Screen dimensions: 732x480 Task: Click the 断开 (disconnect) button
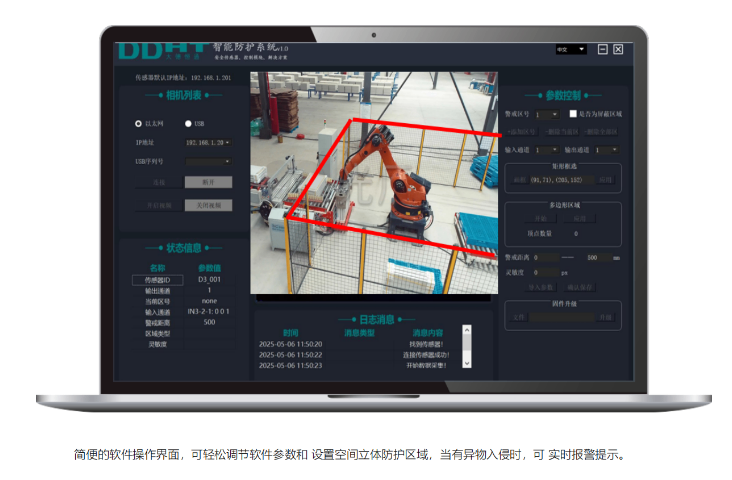tap(208, 182)
